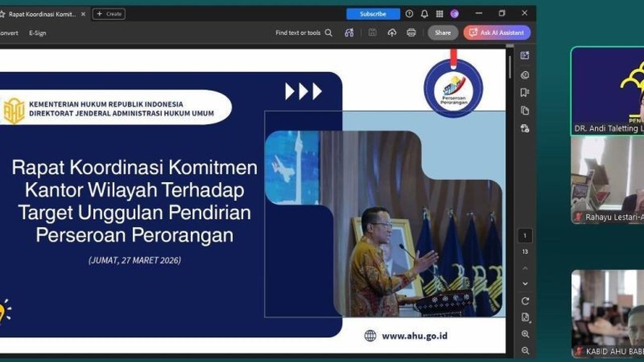
Task: Click the Save disk icon
Action: tap(372, 33)
